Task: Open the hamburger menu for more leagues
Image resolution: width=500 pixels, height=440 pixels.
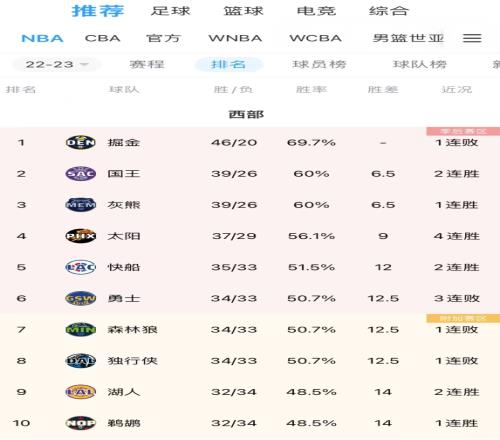Action: click(x=472, y=38)
